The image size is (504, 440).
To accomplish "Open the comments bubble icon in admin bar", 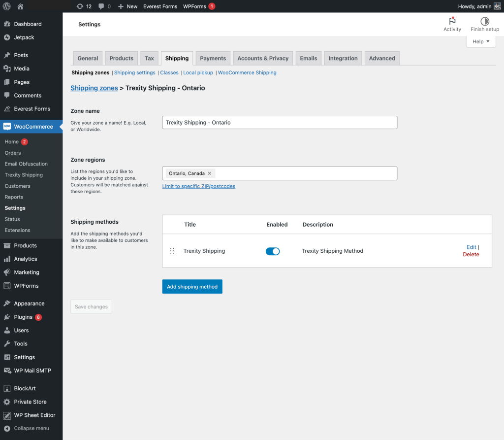I will [101, 6].
